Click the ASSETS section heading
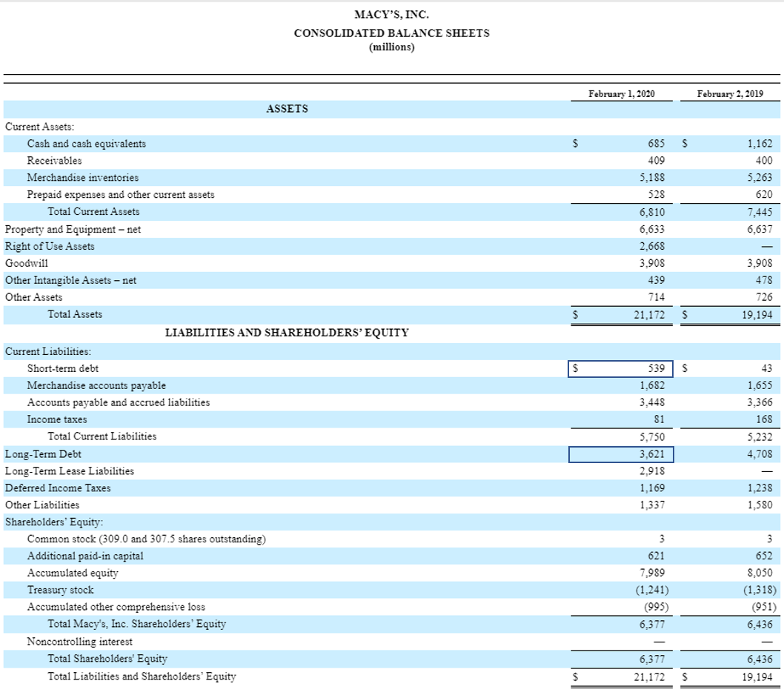784x698 pixels. tap(287, 109)
